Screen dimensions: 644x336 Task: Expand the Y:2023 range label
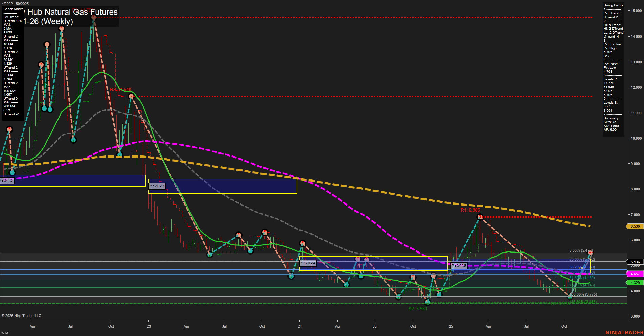tap(157, 186)
